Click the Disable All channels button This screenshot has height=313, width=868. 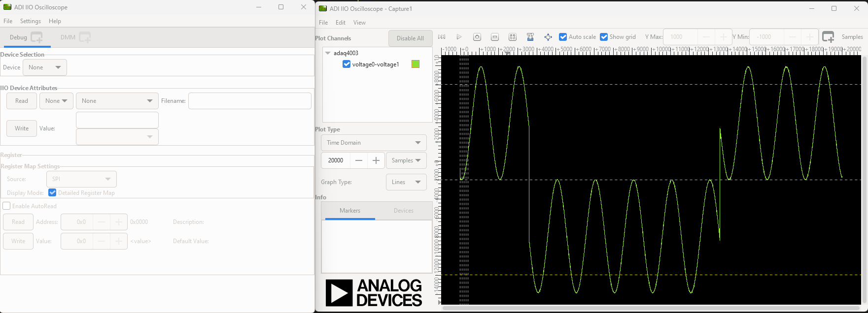point(410,38)
